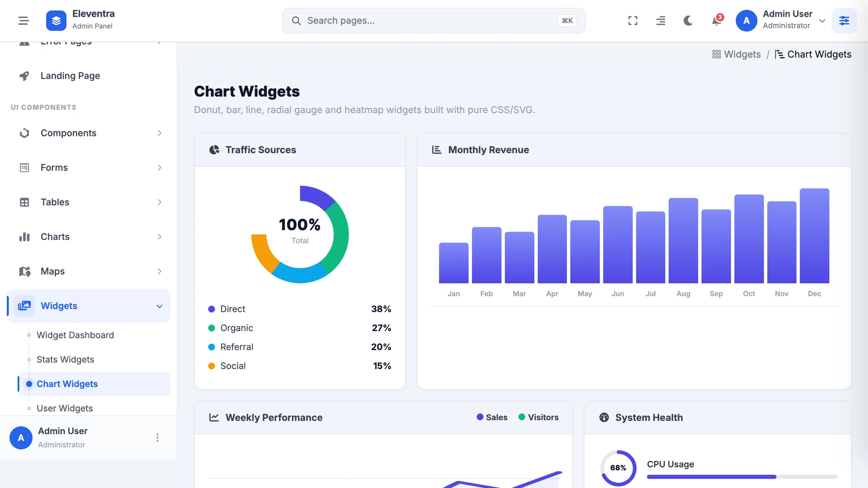This screenshot has width=868, height=488.
Task: Click Monthly Revenue chart icon
Action: (x=437, y=150)
